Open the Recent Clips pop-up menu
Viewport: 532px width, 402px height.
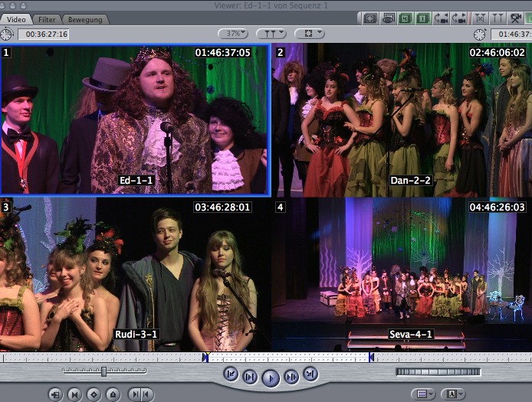423,394
